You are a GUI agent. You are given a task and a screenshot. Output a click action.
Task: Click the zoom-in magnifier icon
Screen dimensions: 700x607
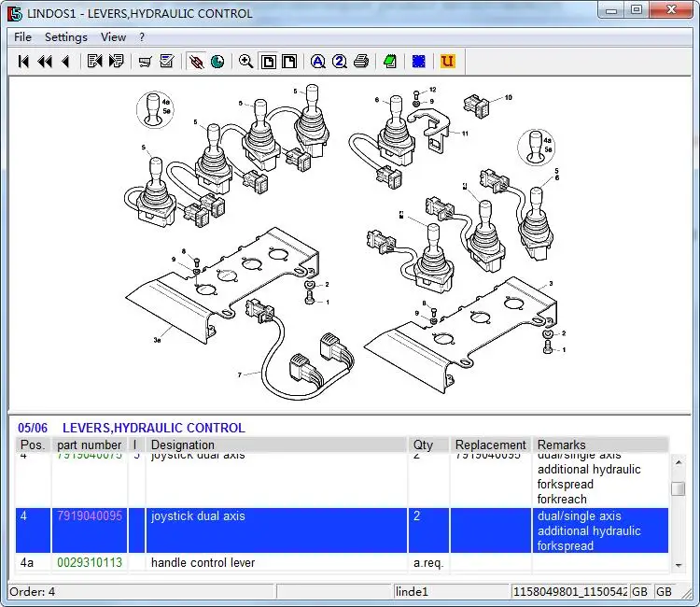coord(245,62)
